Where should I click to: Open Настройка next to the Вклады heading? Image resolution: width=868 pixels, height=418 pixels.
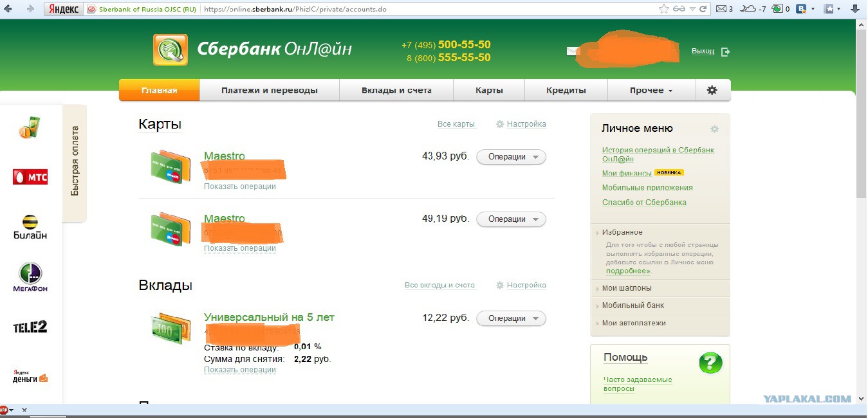526,285
